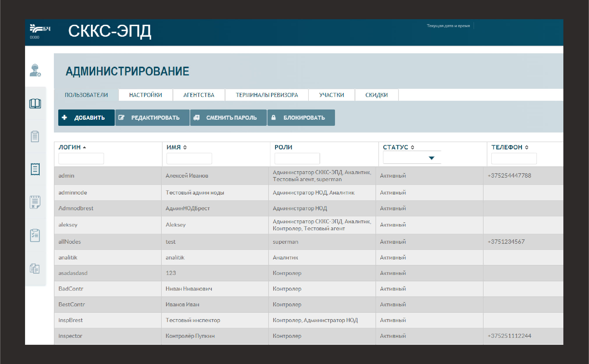
Task: Click the name АдминНОДБрест
Action: [x=188, y=208]
